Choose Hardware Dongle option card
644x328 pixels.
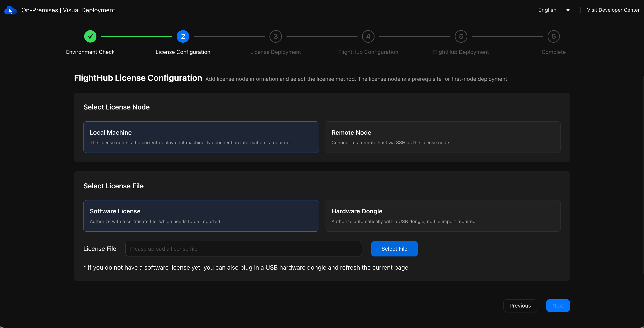pyautogui.click(x=443, y=216)
